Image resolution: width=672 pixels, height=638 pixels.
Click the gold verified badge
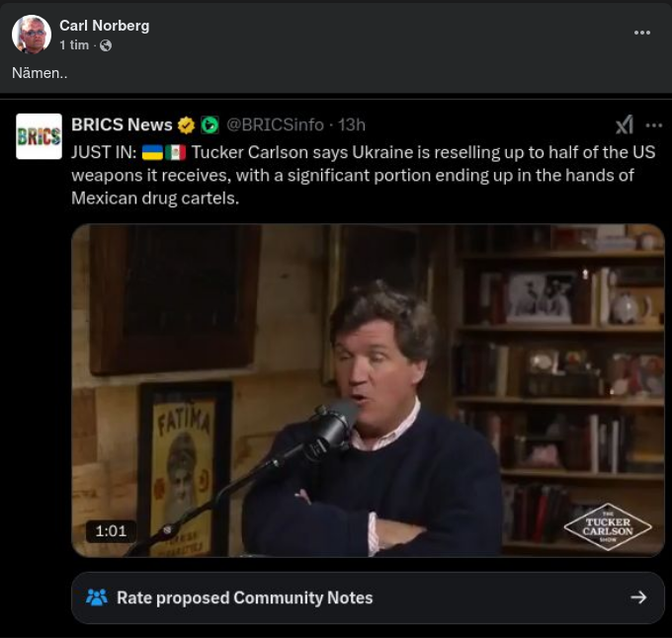pos(186,124)
